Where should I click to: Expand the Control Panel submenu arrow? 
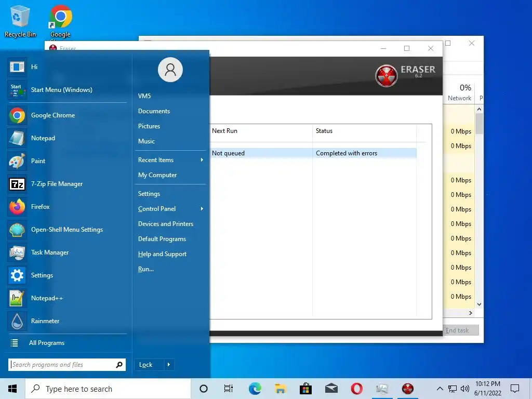tap(202, 209)
